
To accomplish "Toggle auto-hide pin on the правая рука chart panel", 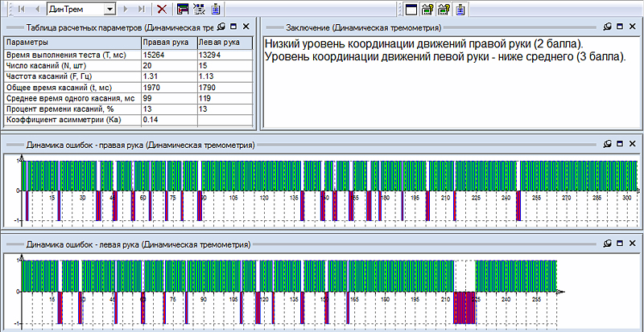I will (608, 145).
